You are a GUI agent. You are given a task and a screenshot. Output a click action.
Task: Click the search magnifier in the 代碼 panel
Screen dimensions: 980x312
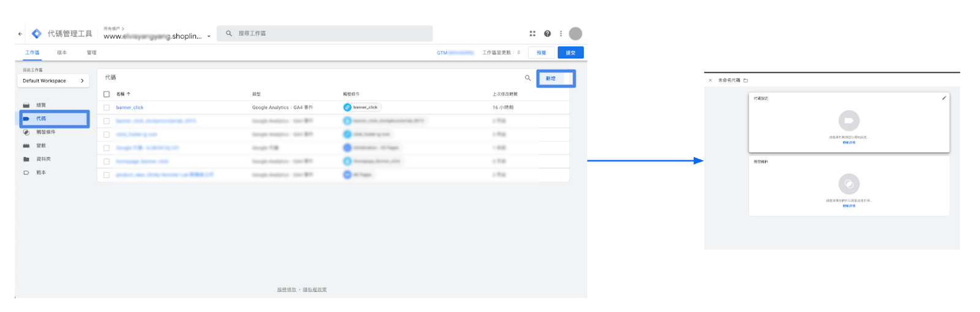[x=527, y=78]
